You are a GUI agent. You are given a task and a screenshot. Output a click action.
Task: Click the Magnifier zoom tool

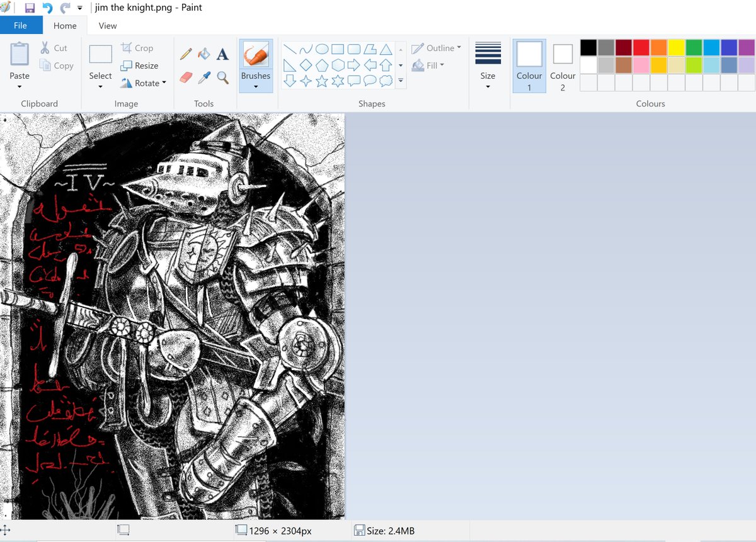pos(222,77)
